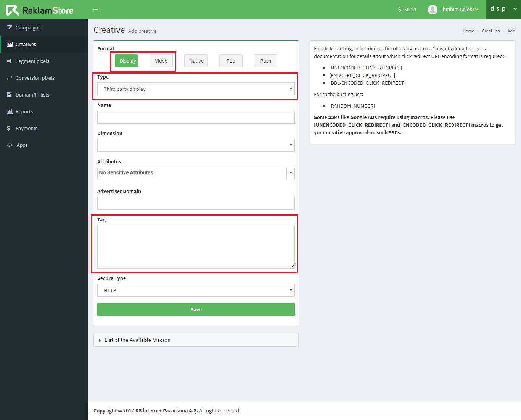Viewport: 521px width, 420px height.
Task: Click the Reports bar chart icon
Action: coord(10,111)
